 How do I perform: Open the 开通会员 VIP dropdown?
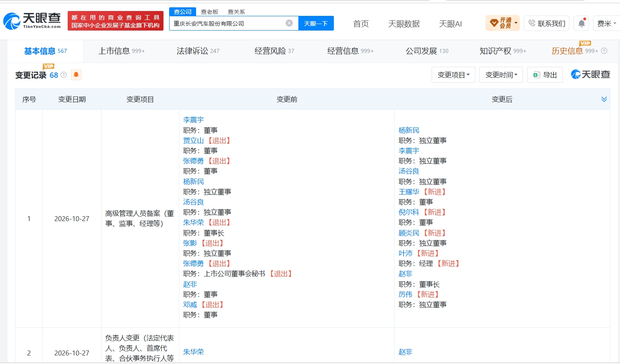click(x=502, y=23)
